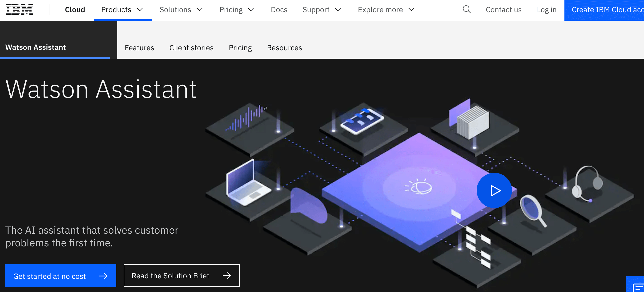644x292 pixels.
Task: Open the Docs link
Action: coord(279,10)
